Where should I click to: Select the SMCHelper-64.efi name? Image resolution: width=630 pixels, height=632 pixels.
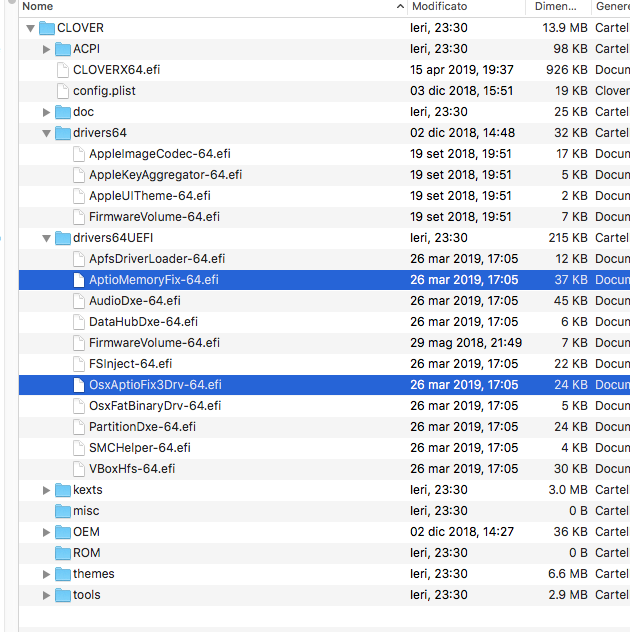139,448
